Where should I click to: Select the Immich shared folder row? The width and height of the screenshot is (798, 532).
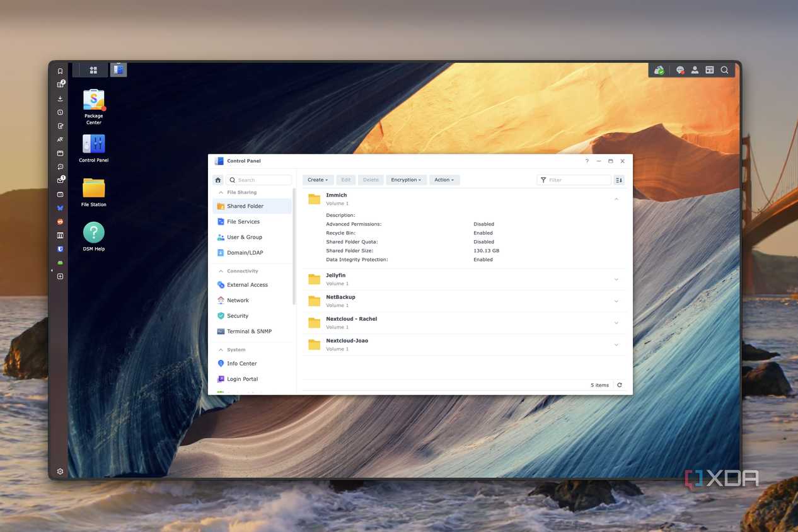465,199
